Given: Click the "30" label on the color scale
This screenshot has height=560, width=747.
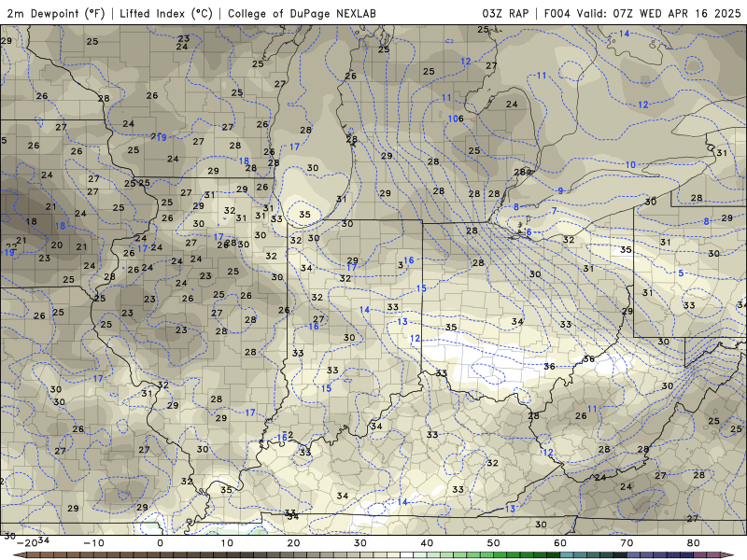Looking at the screenshot, I should pos(360,543).
